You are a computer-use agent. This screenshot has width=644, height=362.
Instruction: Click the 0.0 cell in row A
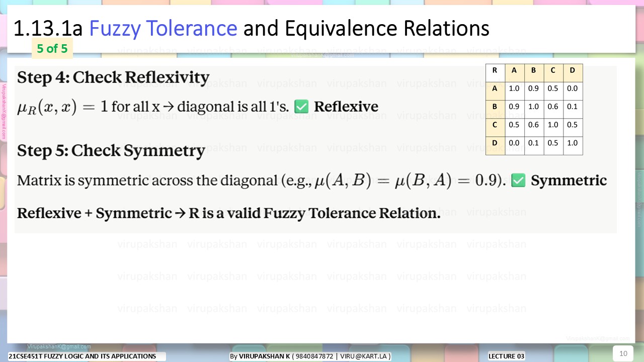[573, 91]
